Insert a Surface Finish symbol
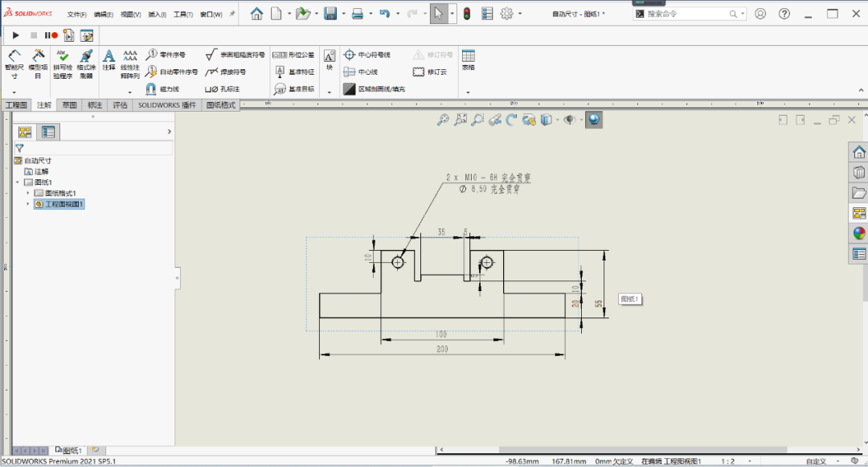This screenshot has width=868, height=467. click(x=235, y=54)
